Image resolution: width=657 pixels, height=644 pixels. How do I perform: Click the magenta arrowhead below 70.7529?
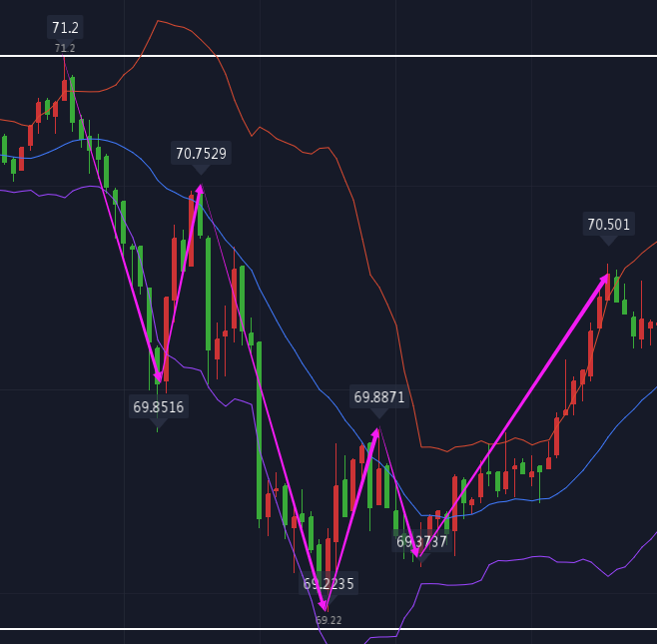pos(200,190)
